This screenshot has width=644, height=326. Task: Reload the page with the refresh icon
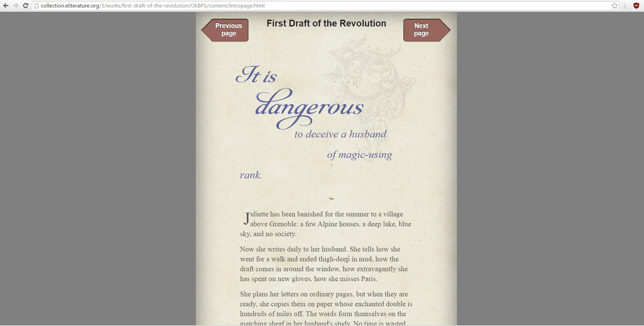pyautogui.click(x=26, y=6)
